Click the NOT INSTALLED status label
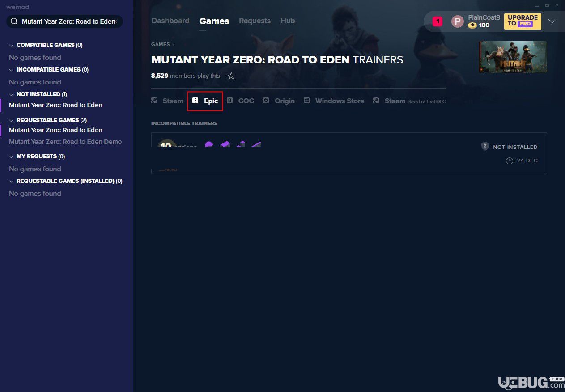Image resolution: width=565 pixels, height=392 pixels. [x=515, y=147]
